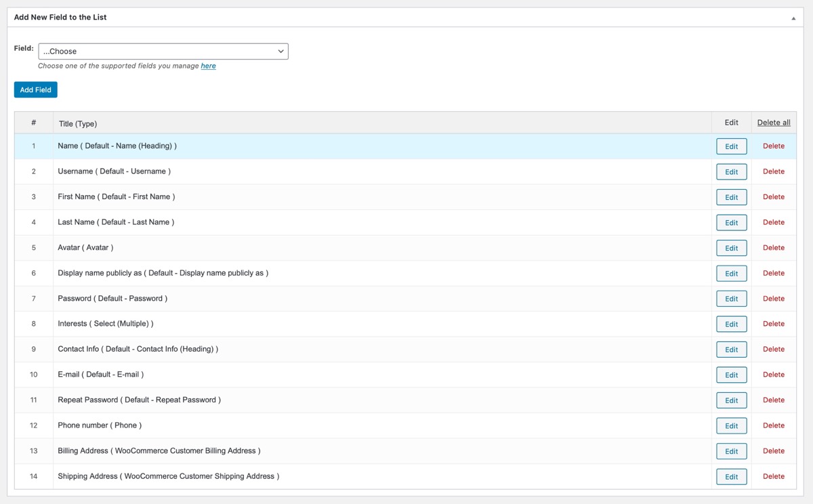This screenshot has width=813, height=504.
Task: Edit the First Name field
Action: click(x=732, y=197)
